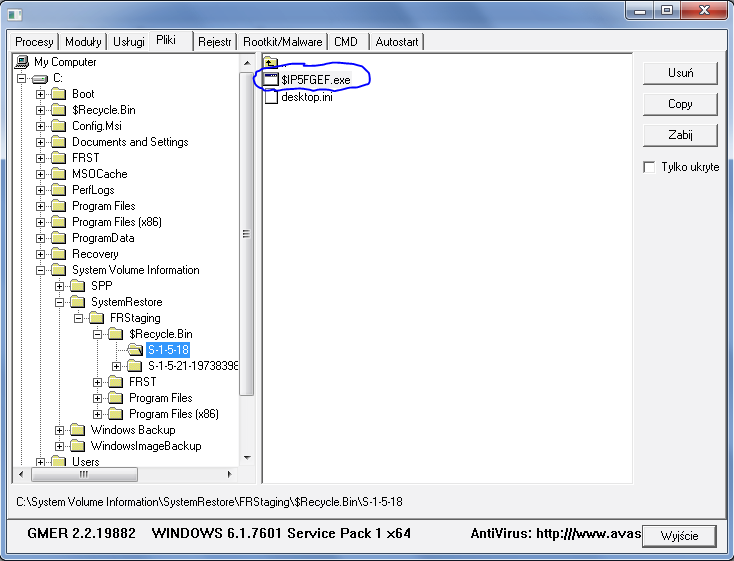Click tree scrollbar up arrow
The height and width of the screenshot is (561, 734).
[247, 63]
